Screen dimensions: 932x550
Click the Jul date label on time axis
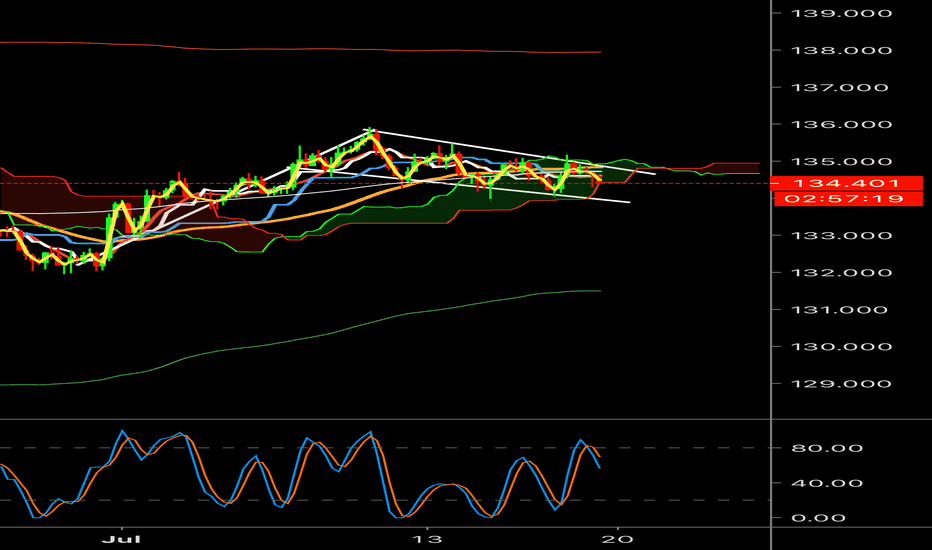(121, 539)
